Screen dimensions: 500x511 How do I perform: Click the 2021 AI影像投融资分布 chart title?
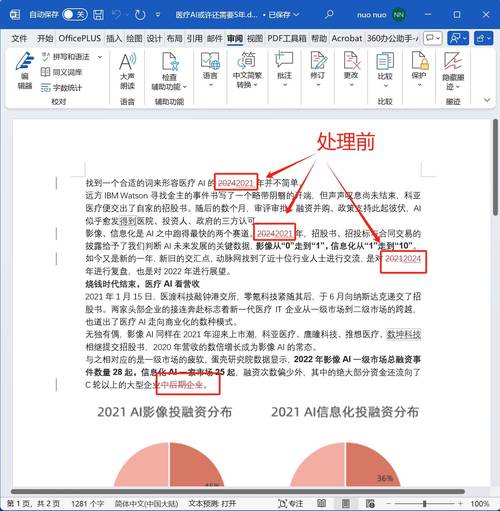164,412
